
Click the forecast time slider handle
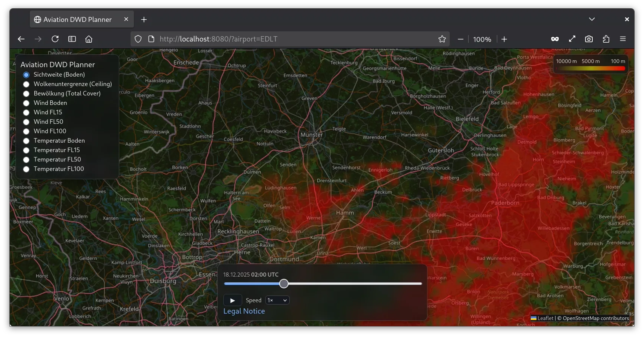[x=284, y=284]
